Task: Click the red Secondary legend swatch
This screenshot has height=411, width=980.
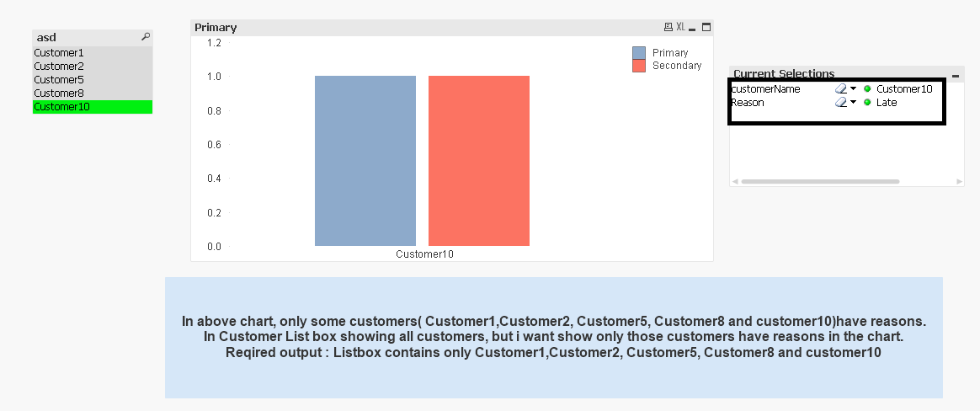Action: [x=639, y=66]
